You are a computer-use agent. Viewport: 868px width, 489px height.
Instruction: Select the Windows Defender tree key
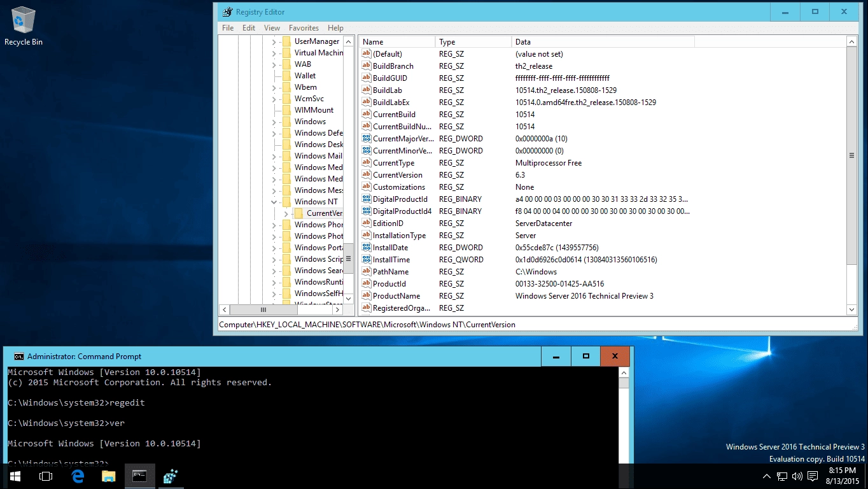pyautogui.click(x=318, y=133)
